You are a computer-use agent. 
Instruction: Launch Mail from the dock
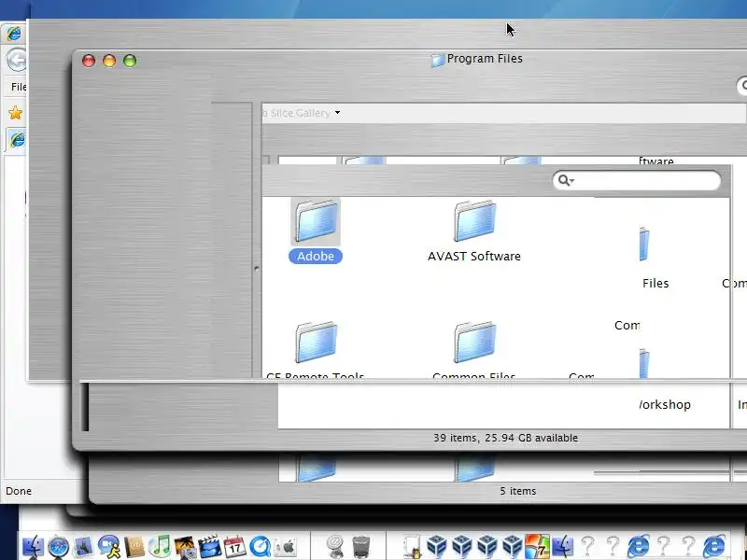tap(83, 546)
